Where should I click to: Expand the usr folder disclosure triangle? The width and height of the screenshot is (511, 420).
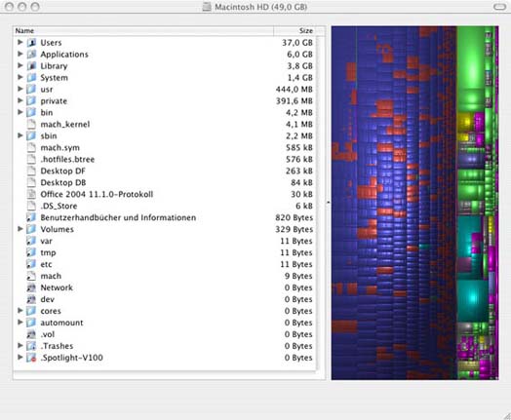[20, 89]
